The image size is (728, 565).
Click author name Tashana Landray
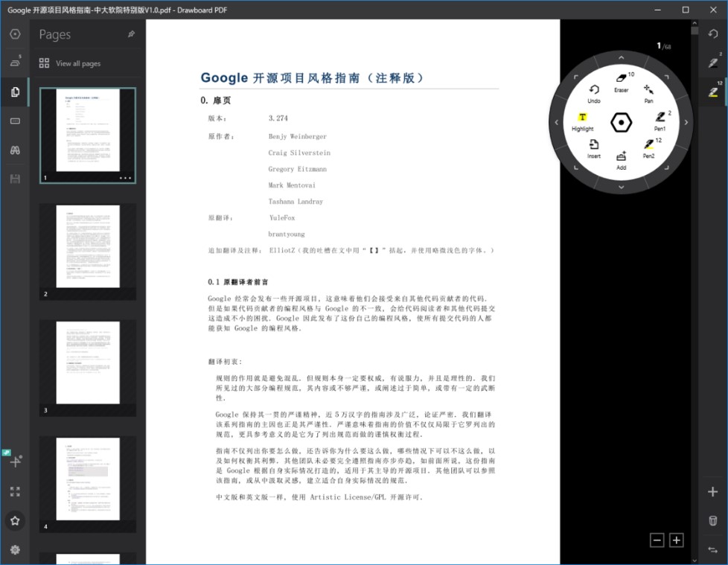coord(296,202)
